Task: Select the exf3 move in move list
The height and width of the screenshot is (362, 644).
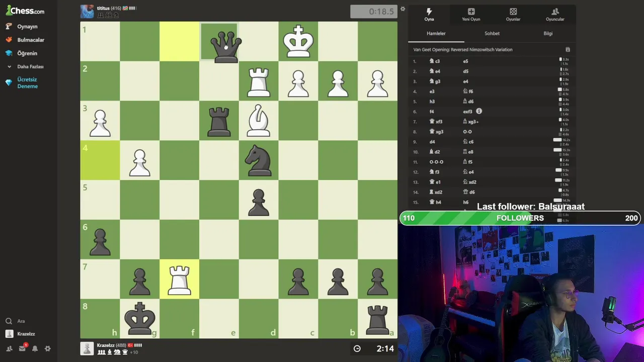Action: pyautogui.click(x=468, y=112)
